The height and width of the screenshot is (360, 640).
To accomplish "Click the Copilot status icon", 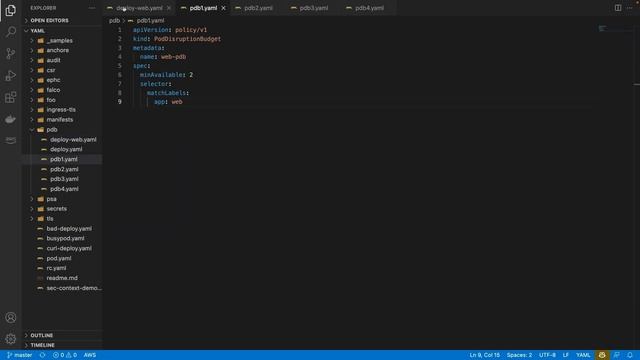I will tap(602, 355).
